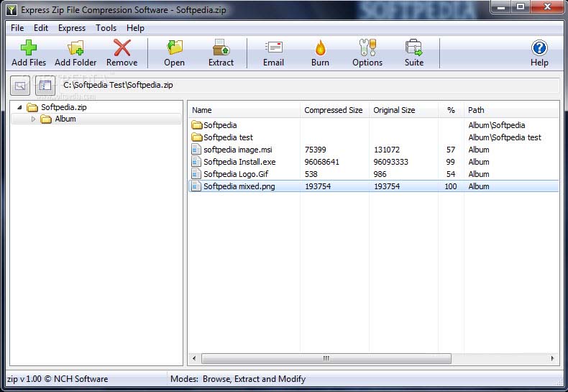The image size is (568, 392).
Task: Click the Help question mark icon
Action: pyautogui.click(x=539, y=48)
